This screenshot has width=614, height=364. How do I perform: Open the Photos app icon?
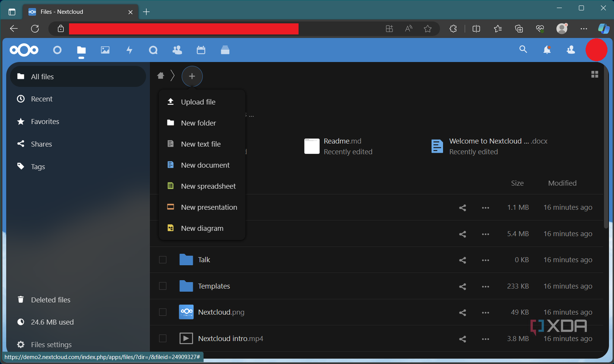pyautogui.click(x=105, y=50)
